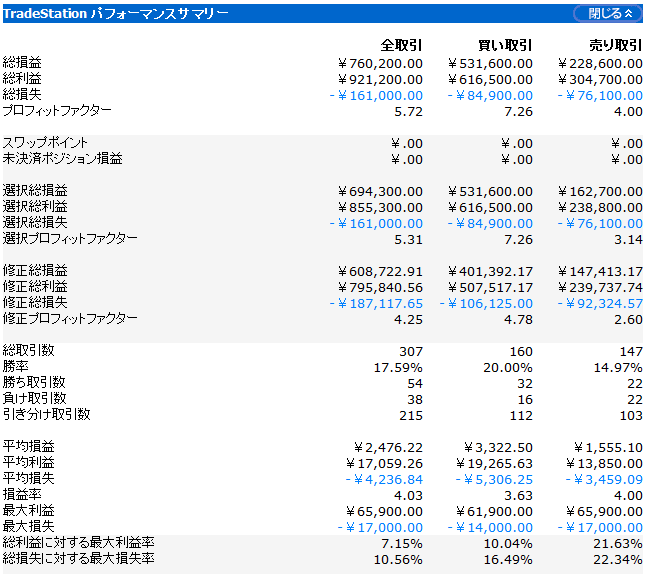Click the 勝ち取引数 row label
This screenshot has height=574, width=649.
34,382
